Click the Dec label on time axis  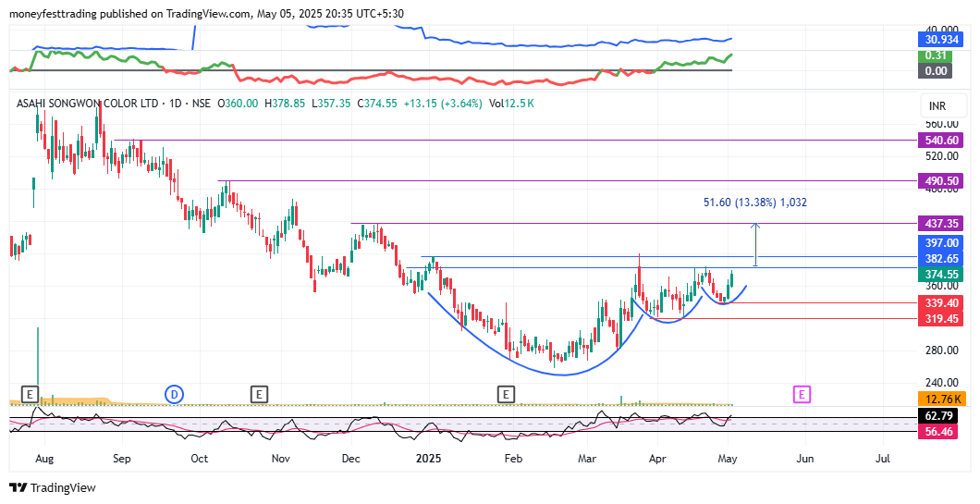pos(351,459)
